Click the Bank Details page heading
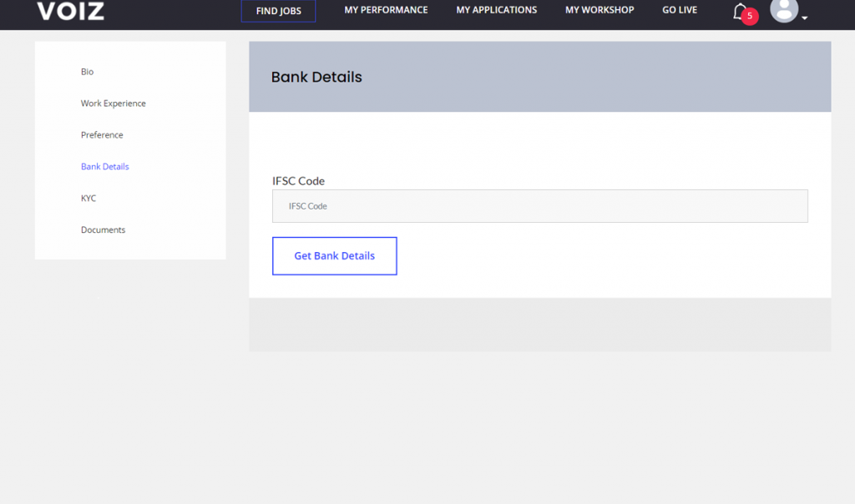855x504 pixels. pyautogui.click(x=316, y=77)
